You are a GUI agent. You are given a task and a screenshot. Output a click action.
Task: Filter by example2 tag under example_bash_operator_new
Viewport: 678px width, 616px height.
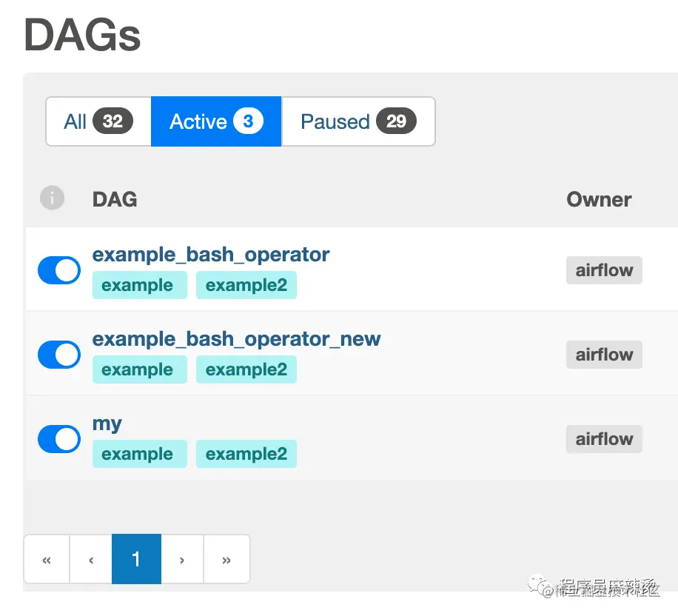246,369
